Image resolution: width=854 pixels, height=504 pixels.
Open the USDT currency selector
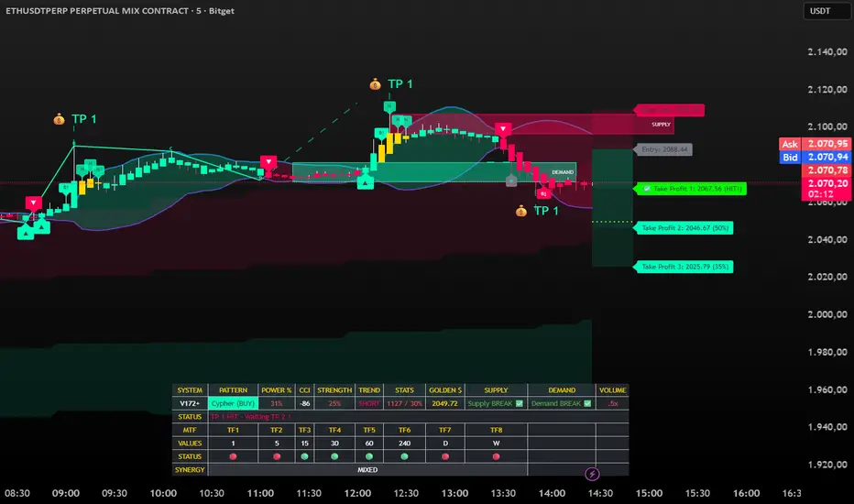[827, 11]
